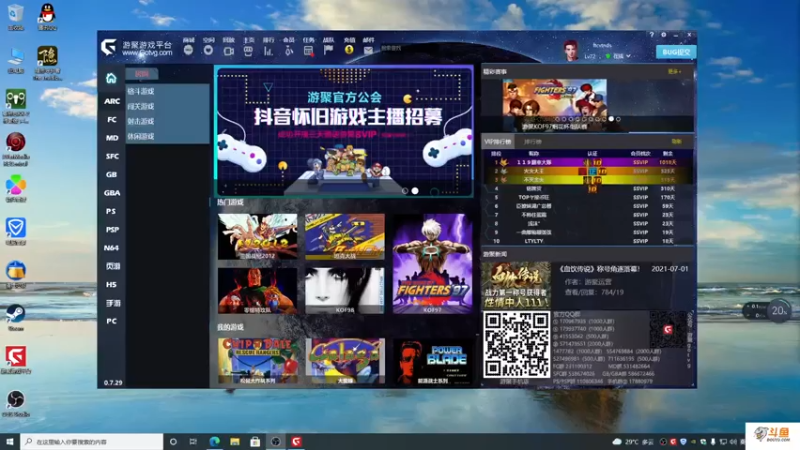Click the platform G logo at top-left

[108, 47]
